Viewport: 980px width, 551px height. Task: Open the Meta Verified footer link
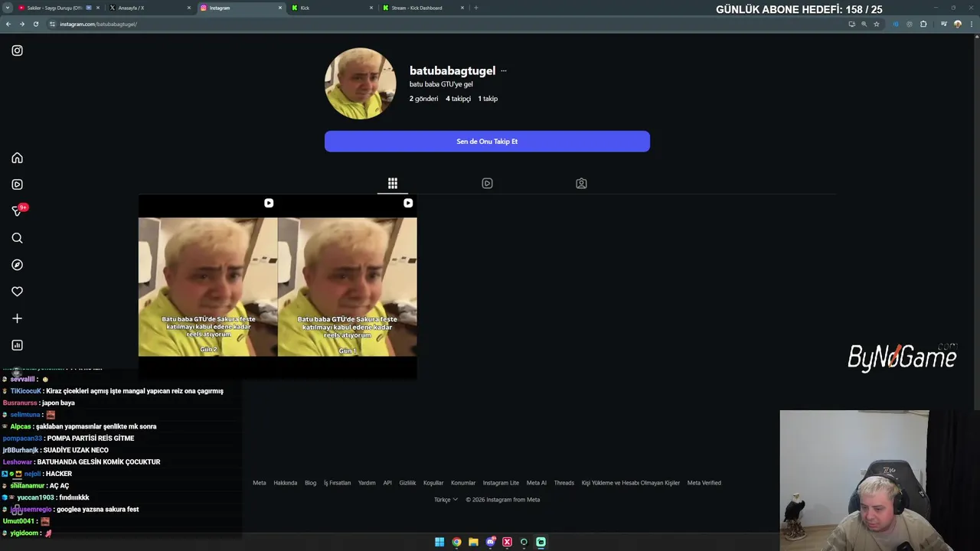[x=704, y=483]
